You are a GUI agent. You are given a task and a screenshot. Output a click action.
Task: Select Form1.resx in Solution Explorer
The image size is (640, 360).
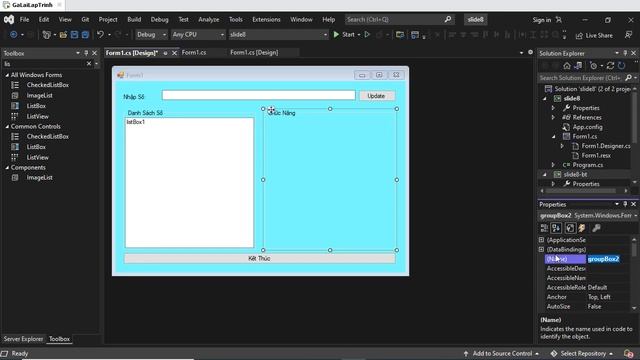pyautogui.click(x=596, y=156)
